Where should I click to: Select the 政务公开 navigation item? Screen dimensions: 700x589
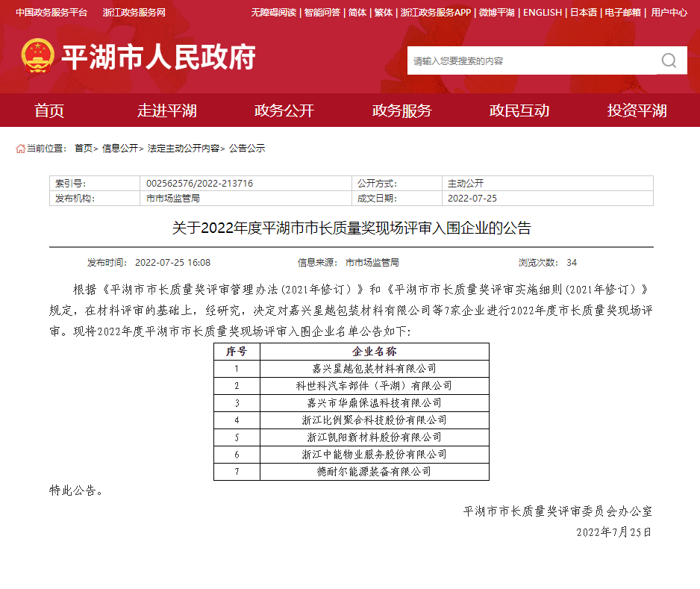284,110
